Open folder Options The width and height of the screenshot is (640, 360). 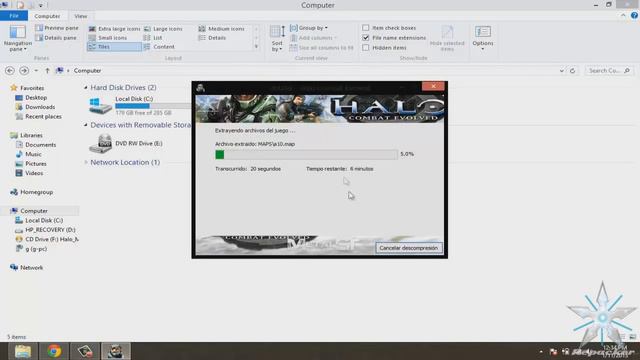point(483,38)
